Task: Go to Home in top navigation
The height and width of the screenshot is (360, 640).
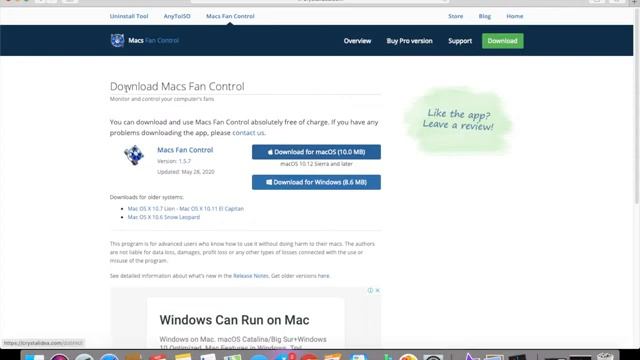Action: pyautogui.click(x=515, y=16)
